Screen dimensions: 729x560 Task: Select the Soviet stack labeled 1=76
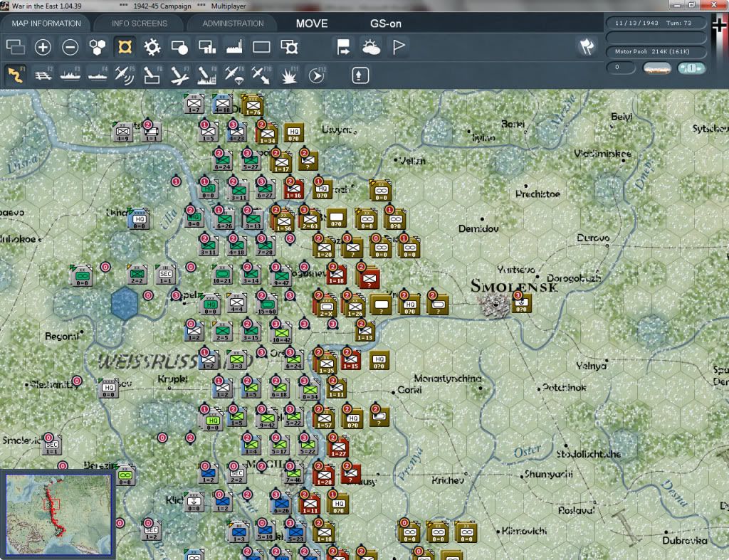[253, 107]
